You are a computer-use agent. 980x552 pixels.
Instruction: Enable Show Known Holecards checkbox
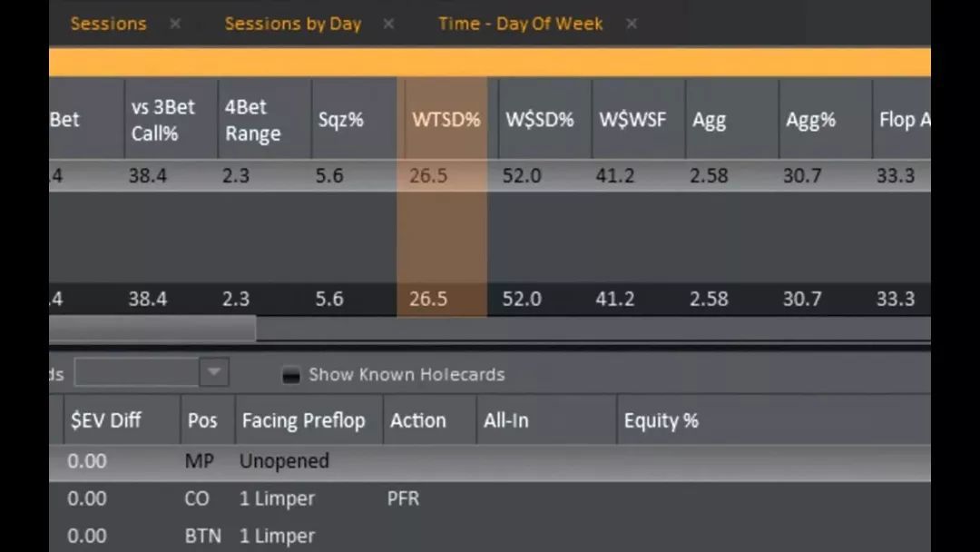291,374
